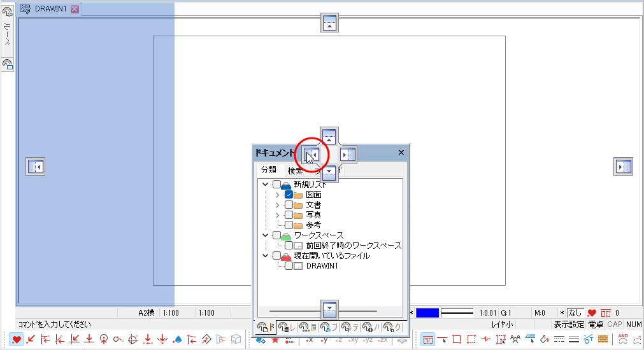Select the tangent arc snap icon

118,340
